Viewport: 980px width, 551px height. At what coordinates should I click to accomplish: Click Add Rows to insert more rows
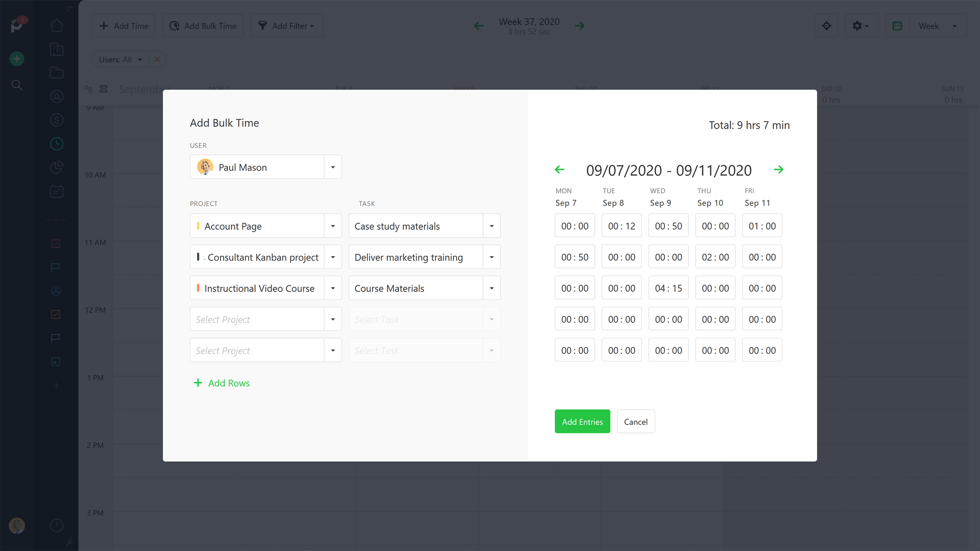221,383
